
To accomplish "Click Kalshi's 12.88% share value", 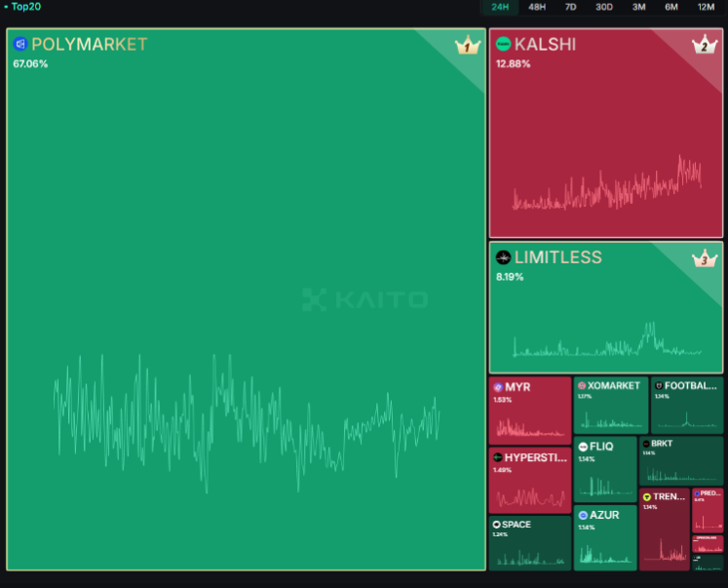I will click(x=513, y=64).
